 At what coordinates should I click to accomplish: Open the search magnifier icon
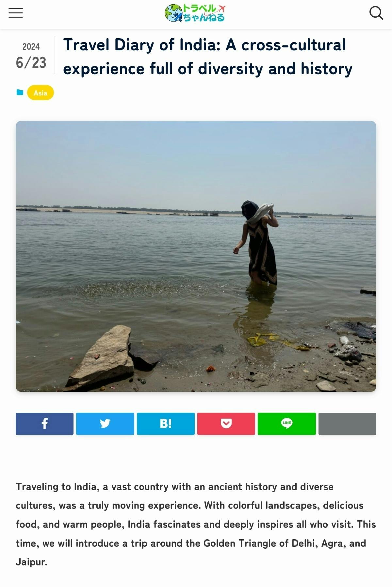(376, 13)
